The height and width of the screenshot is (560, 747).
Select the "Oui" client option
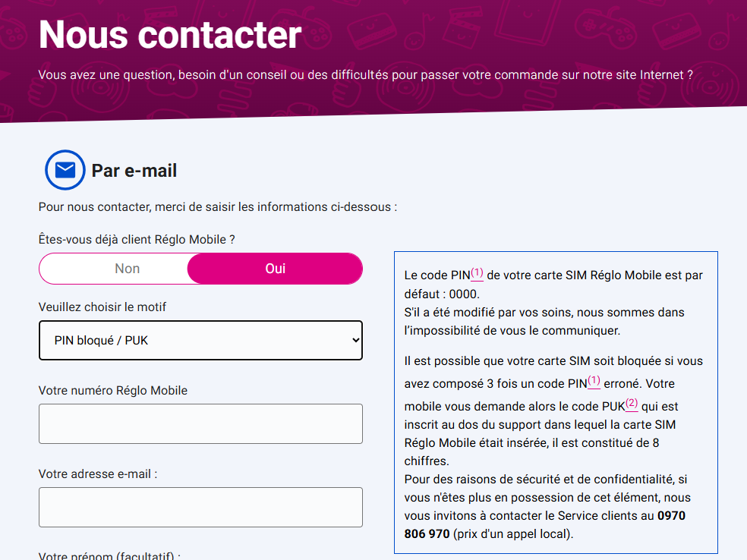point(275,269)
